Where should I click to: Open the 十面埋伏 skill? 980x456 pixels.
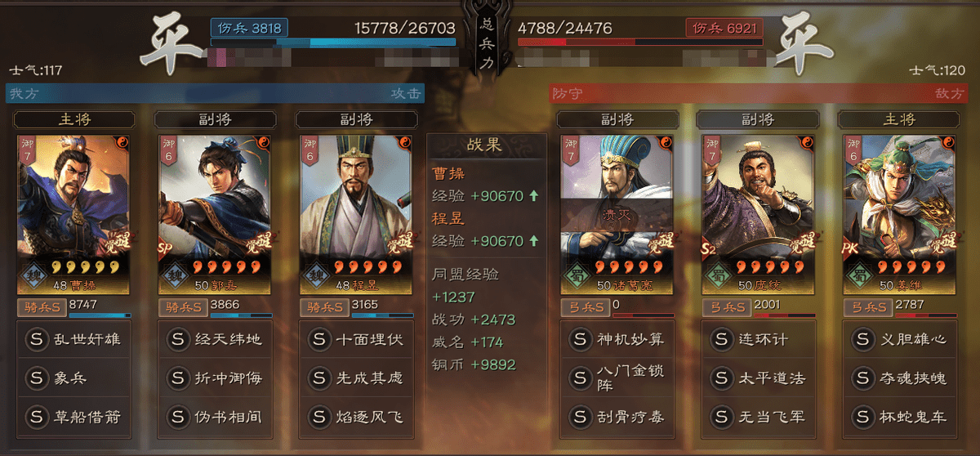(x=357, y=338)
